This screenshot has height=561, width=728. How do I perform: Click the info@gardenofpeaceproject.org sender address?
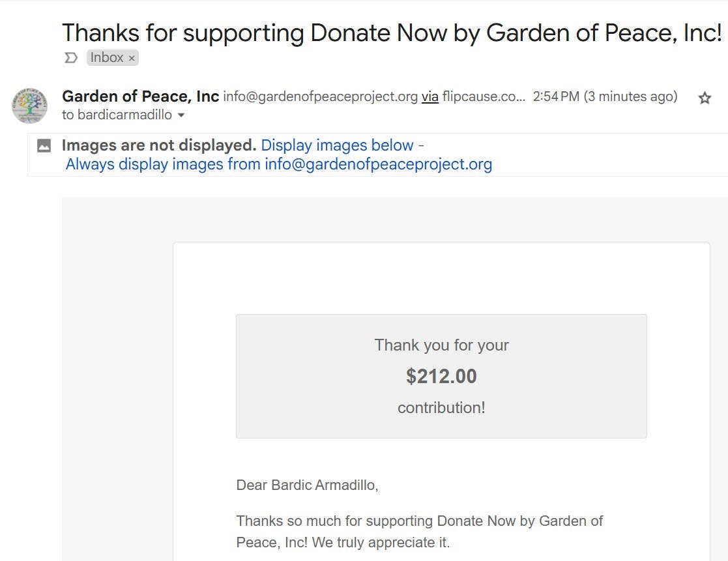pos(320,97)
